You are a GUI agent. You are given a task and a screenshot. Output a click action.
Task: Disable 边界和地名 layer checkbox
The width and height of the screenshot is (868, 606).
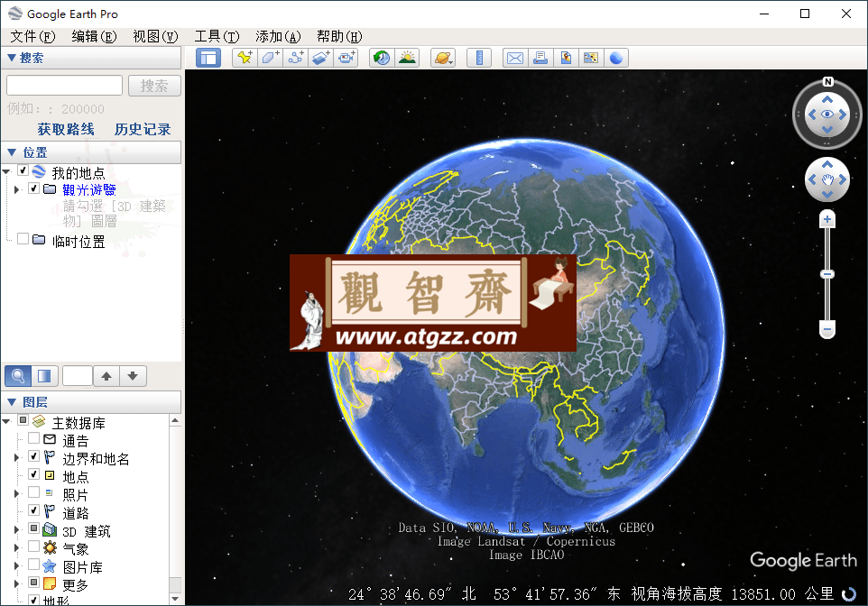[33, 456]
